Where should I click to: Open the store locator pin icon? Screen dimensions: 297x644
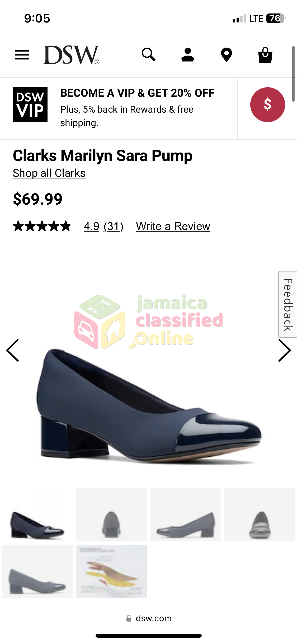(226, 55)
